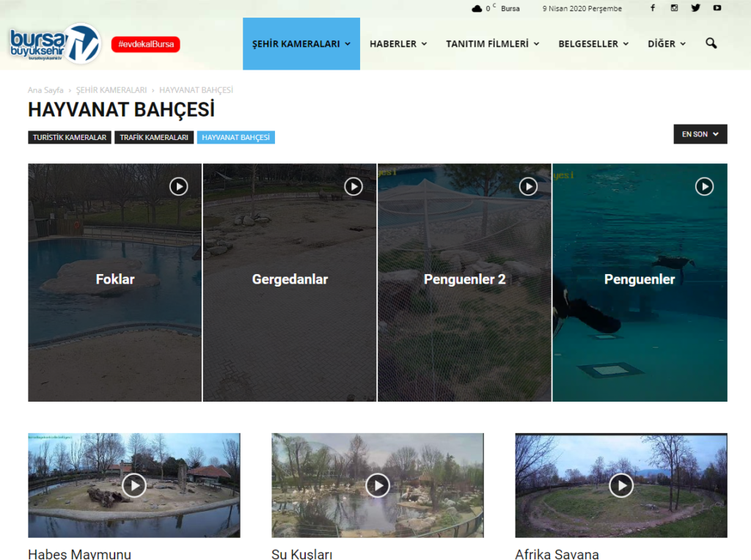Switch to TRAFİK KAMERALARI tab
751x560 pixels.
(x=154, y=137)
